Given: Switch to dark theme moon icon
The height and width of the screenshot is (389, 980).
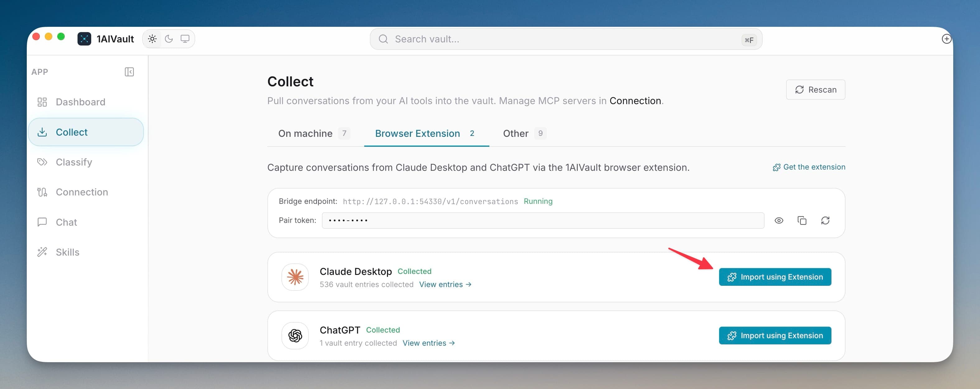Looking at the screenshot, I should pyautogui.click(x=168, y=39).
